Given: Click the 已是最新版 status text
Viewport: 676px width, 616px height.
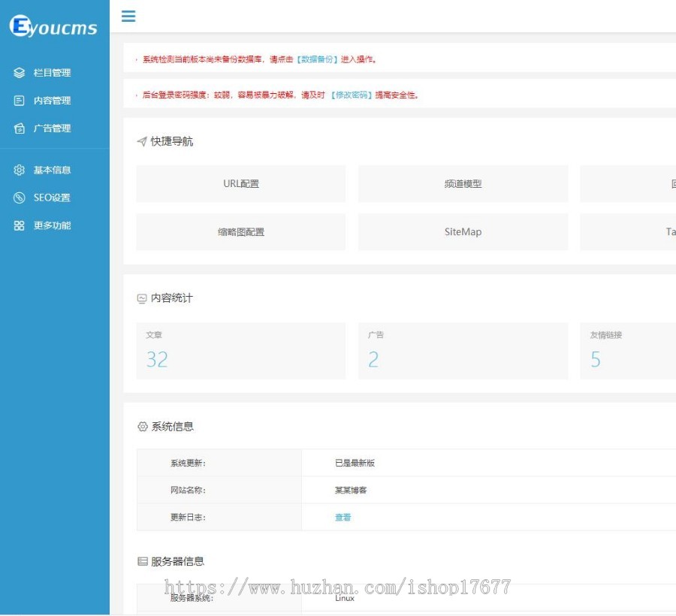Looking at the screenshot, I should [355, 463].
